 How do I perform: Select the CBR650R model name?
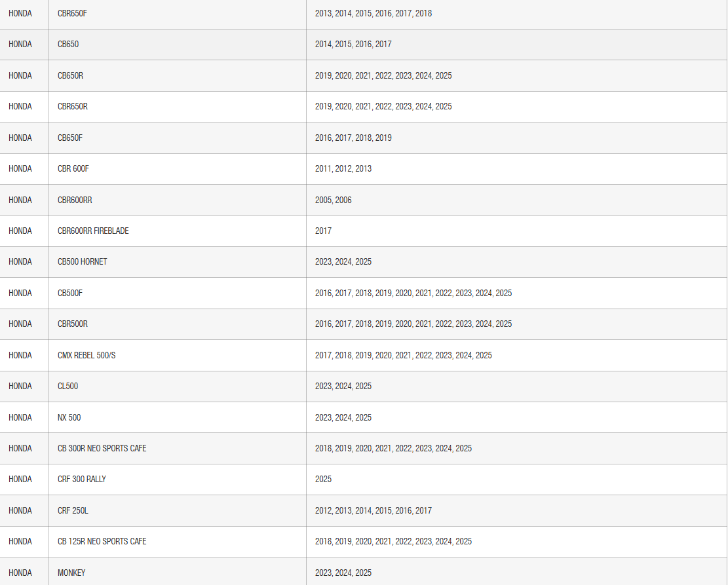tap(72, 106)
